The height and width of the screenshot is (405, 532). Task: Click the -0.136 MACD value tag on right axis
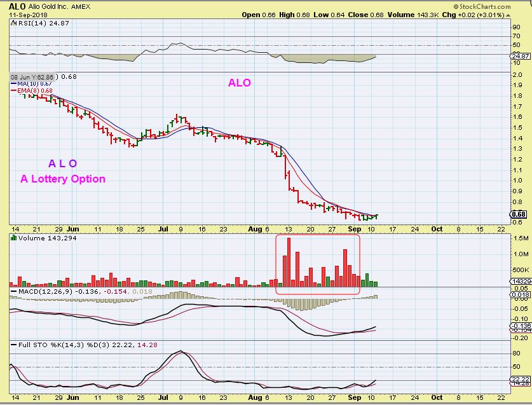point(521,326)
